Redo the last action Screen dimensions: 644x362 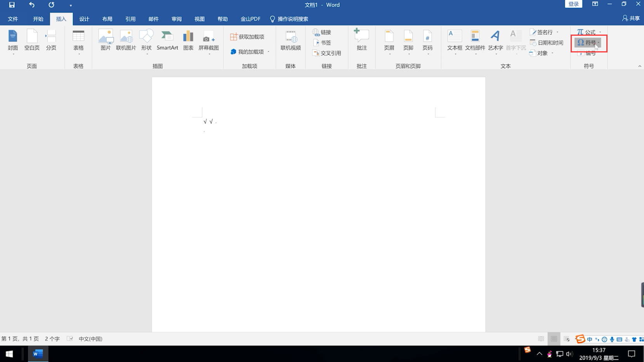(51, 5)
